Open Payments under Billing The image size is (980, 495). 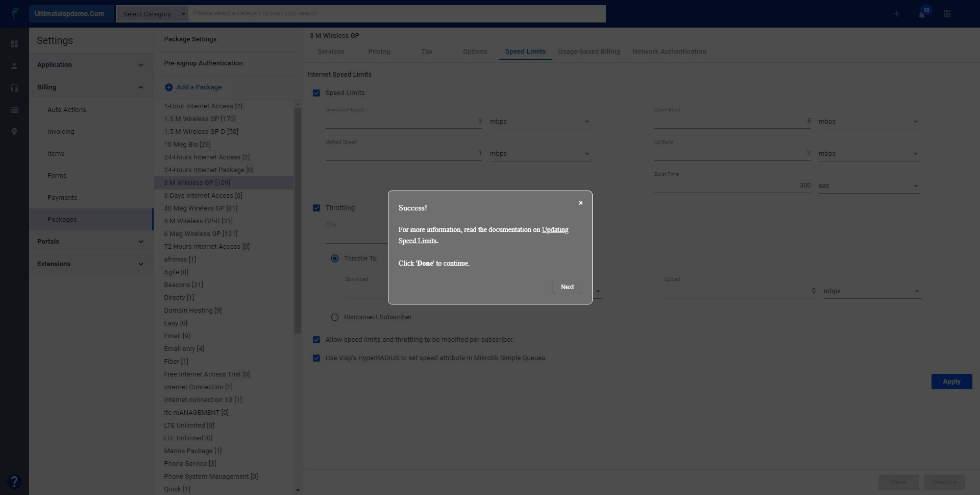(x=62, y=198)
